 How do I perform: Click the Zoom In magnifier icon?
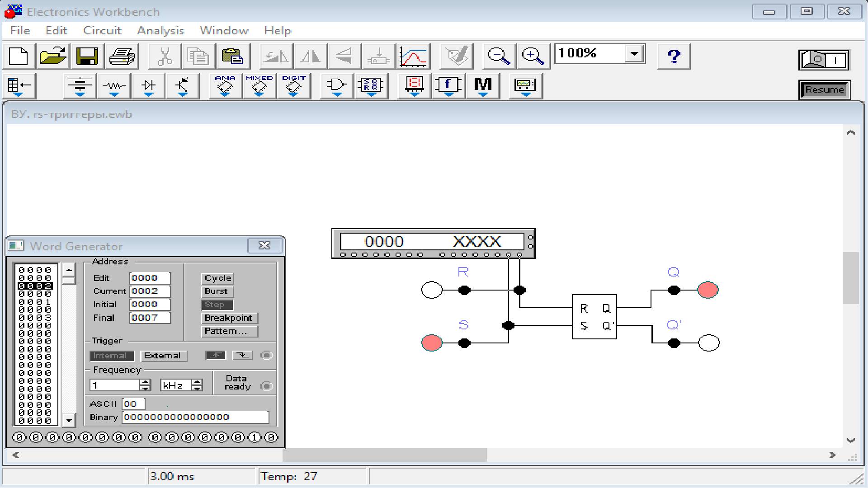[533, 56]
